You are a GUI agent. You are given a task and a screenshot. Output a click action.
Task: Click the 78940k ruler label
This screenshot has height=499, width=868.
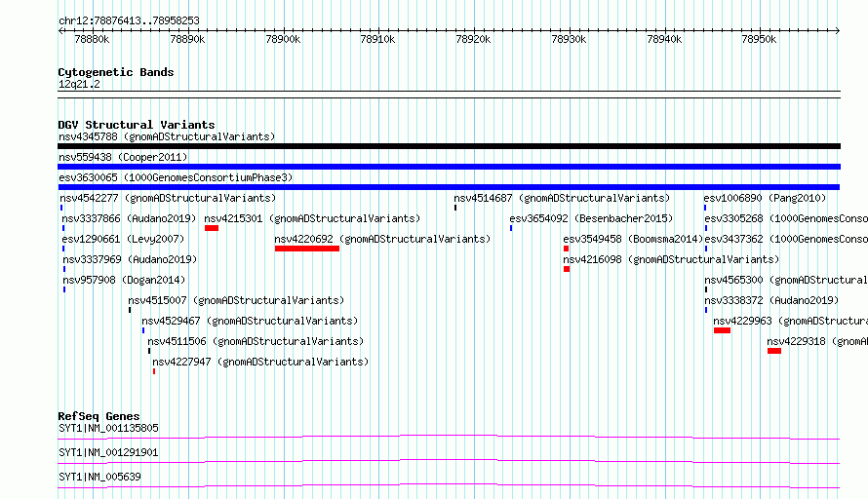(x=664, y=39)
